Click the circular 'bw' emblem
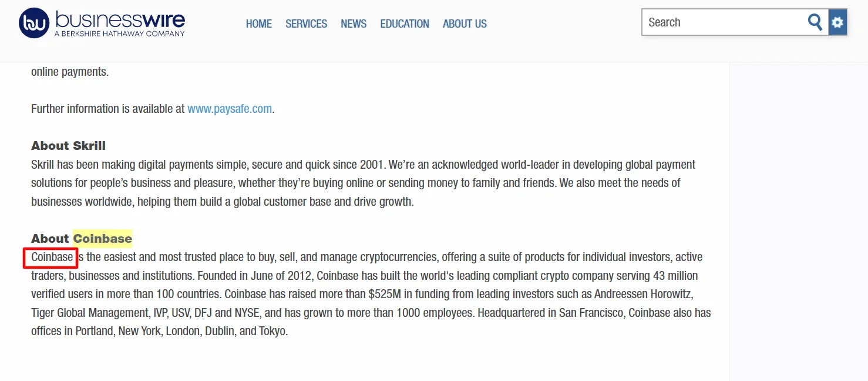868x381 pixels. 34,24
